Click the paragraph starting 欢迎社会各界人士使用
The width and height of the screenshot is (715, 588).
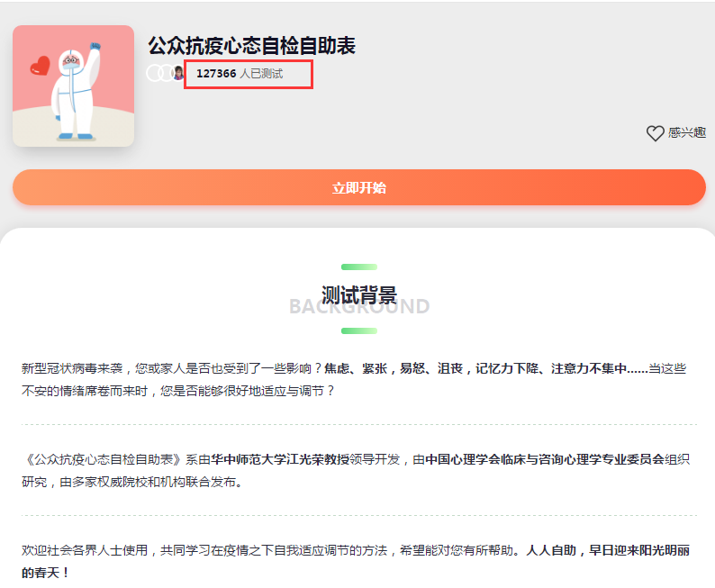[270, 550]
